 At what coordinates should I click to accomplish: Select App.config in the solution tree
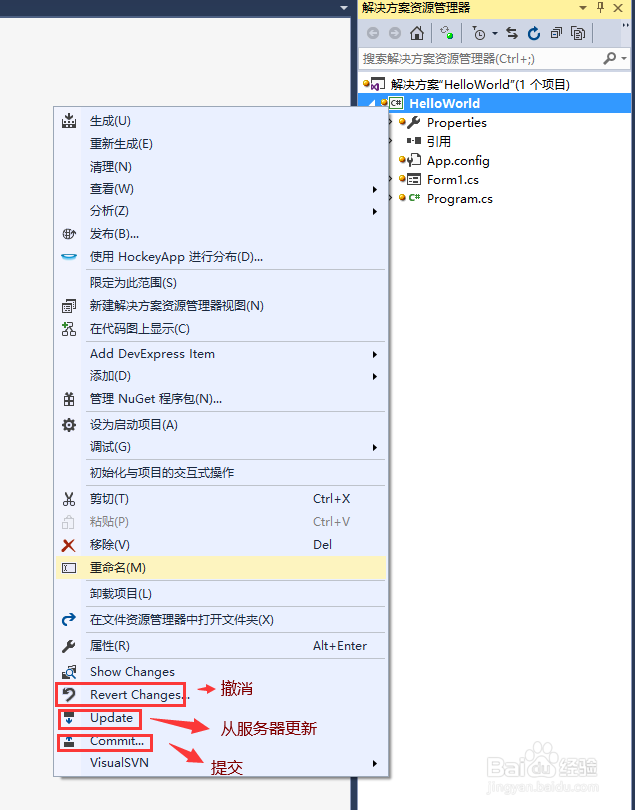458,161
